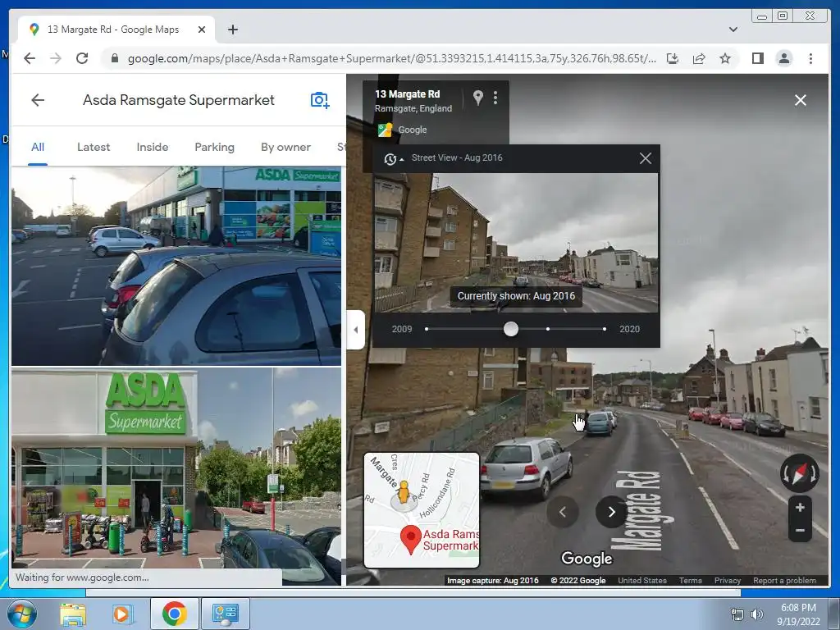The image size is (840, 630).
Task: Open the volume speaker tray icon
Action: (x=756, y=614)
